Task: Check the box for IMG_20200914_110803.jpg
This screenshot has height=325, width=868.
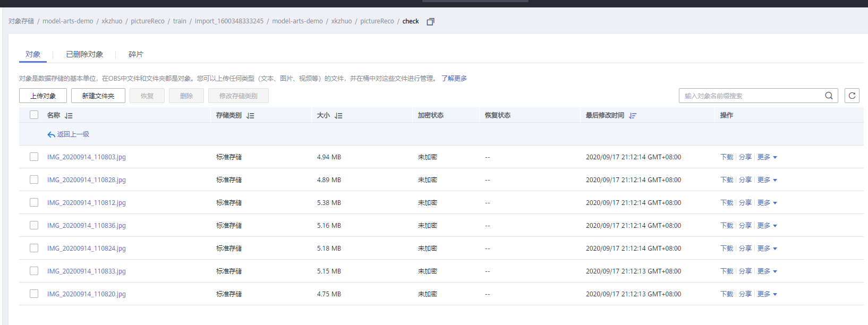Action: pyautogui.click(x=34, y=157)
